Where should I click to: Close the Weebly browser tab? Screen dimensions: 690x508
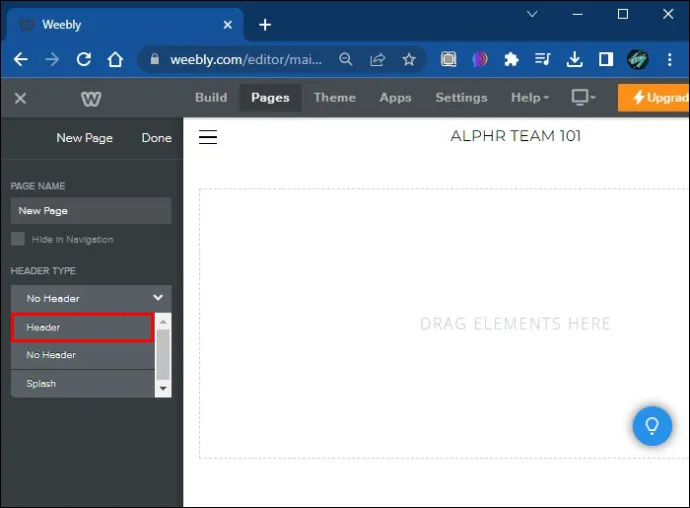click(228, 25)
